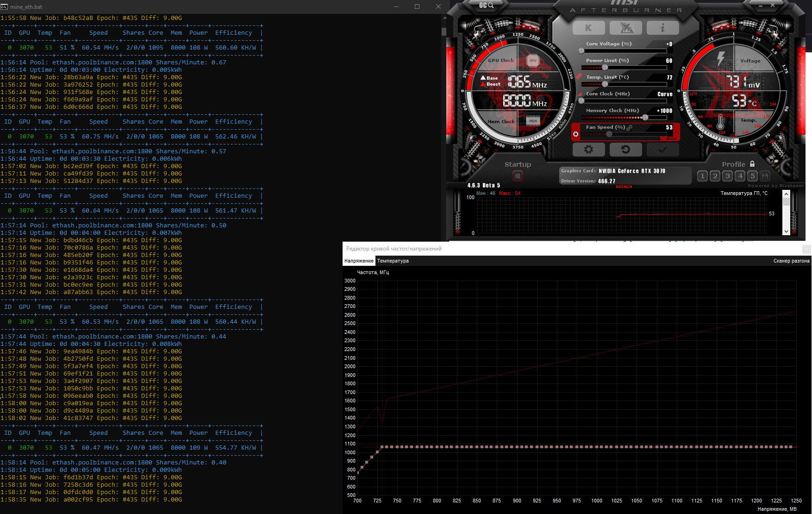Select profile slot 2
This screenshot has height=514, width=812.
tap(715, 176)
